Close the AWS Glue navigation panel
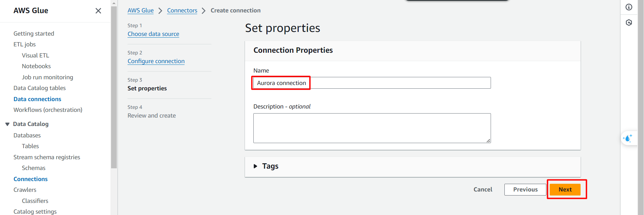This screenshot has height=215, width=644. (x=98, y=11)
